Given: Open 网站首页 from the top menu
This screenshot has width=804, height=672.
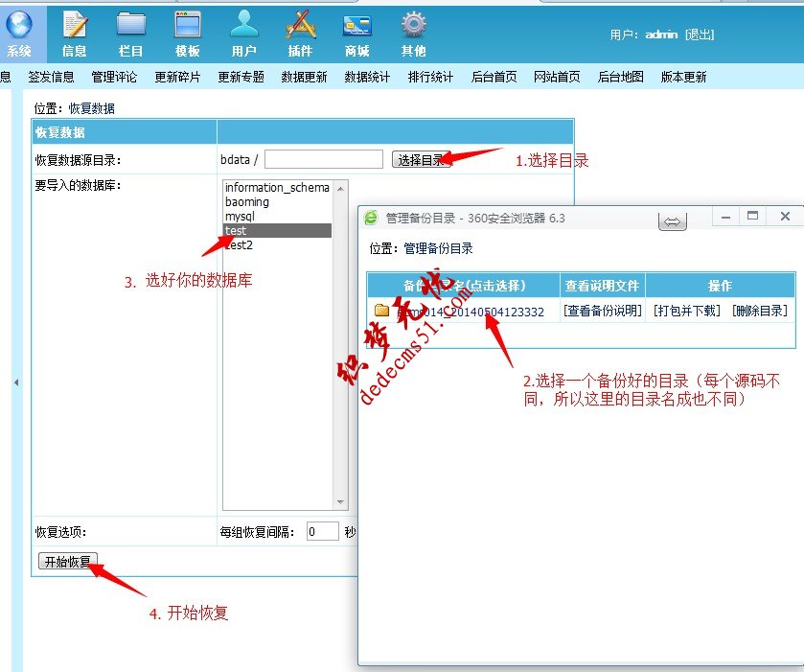Looking at the screenshot, I should [x=558, y=77].
